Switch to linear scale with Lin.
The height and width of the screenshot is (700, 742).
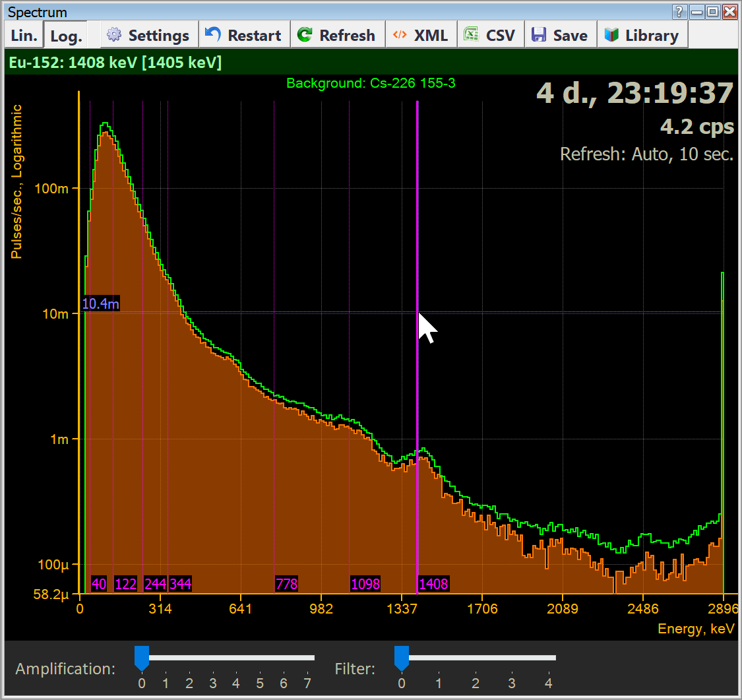pos(24,35)
